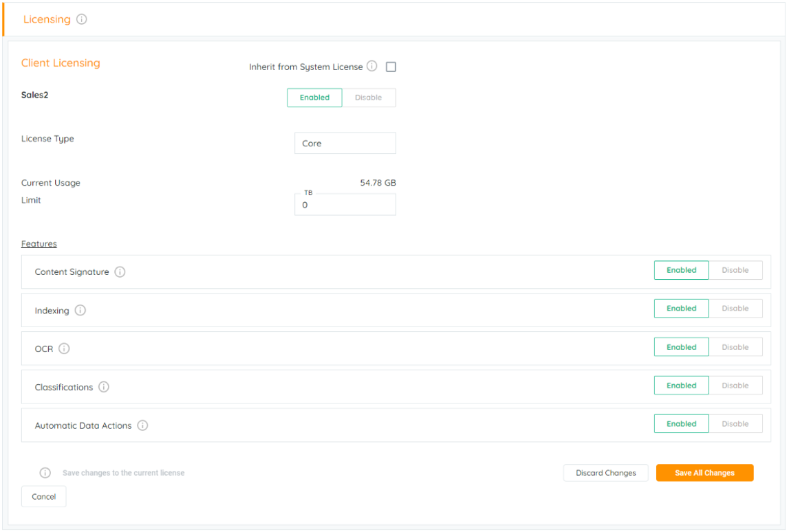This screenshot has width=789, height=532.
Task: Set Indexing to Enabled
Action: point(681,309)
